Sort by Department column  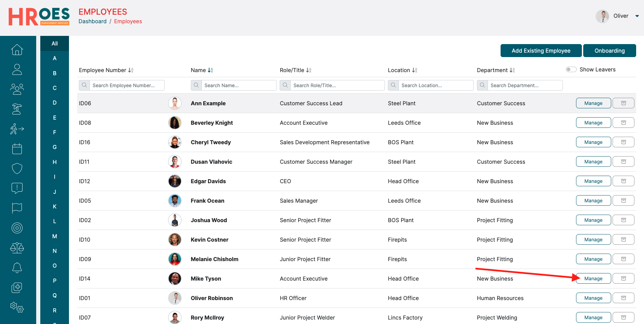(x=512, y=70)
